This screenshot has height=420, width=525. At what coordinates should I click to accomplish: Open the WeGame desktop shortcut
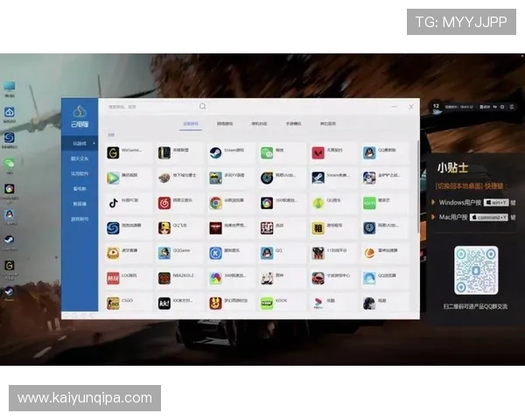[x=10, y=269]
